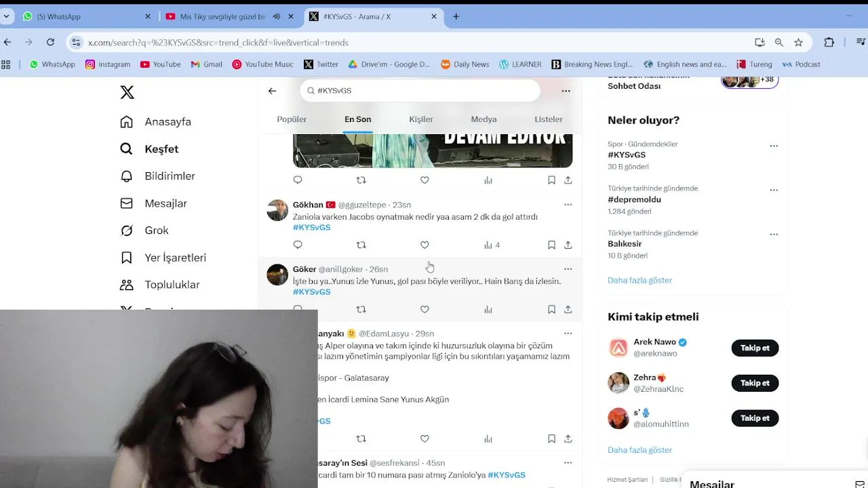Image resolution: width=868 pixels, height=488 pixels.
Task: Bookmark Gökhan's tweet
Action: [551, 245]
